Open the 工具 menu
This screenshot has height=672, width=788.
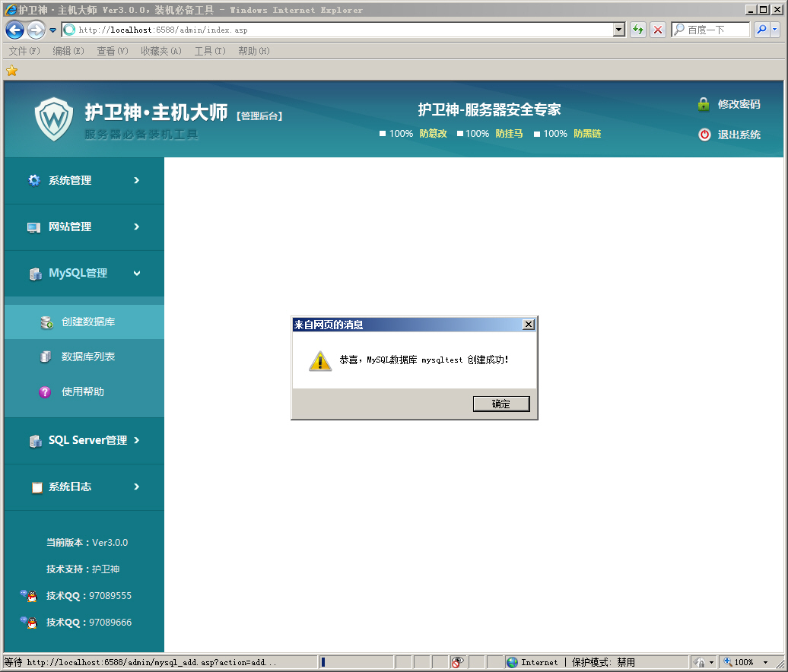click(208, 51)
